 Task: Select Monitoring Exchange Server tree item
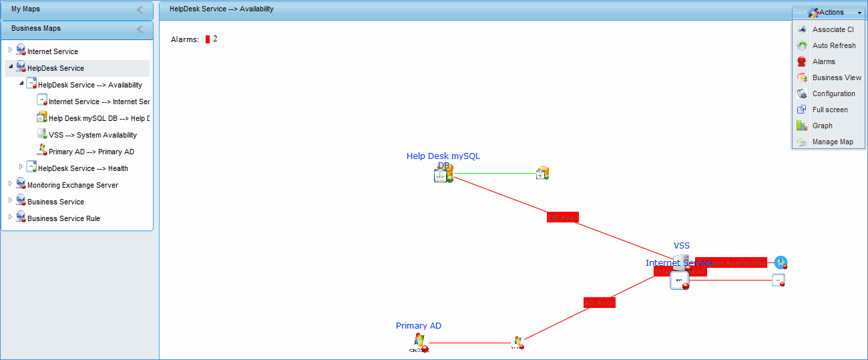click(73, 185)
